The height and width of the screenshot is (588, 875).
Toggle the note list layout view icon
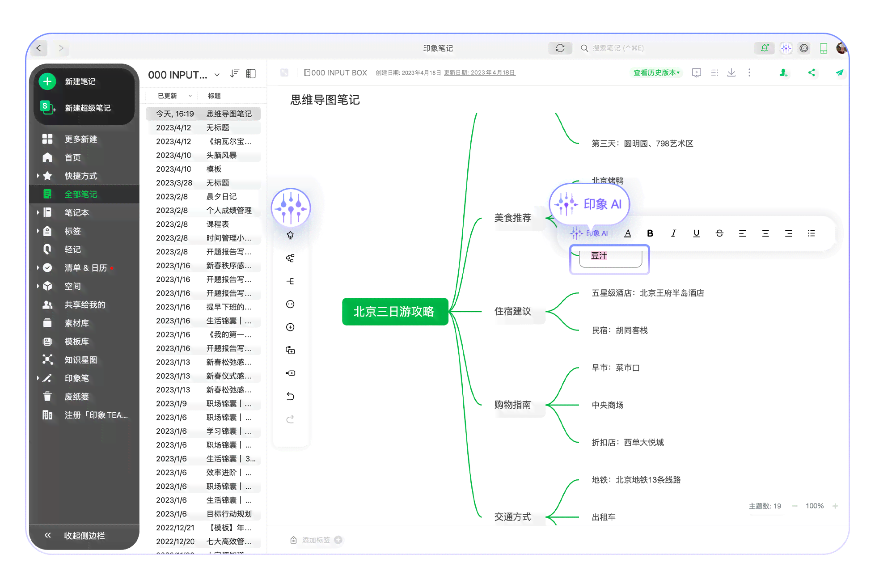click(251, 74)
